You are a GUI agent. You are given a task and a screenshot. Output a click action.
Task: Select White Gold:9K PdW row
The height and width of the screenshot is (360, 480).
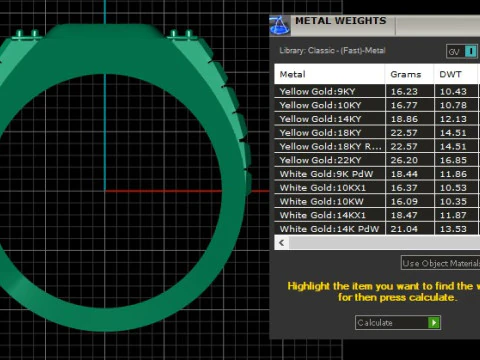377,174
